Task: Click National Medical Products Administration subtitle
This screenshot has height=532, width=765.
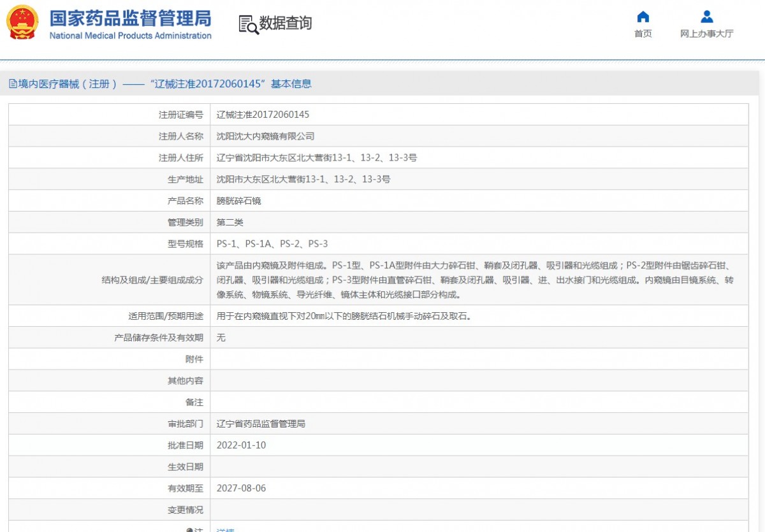Action: [130, 36]
